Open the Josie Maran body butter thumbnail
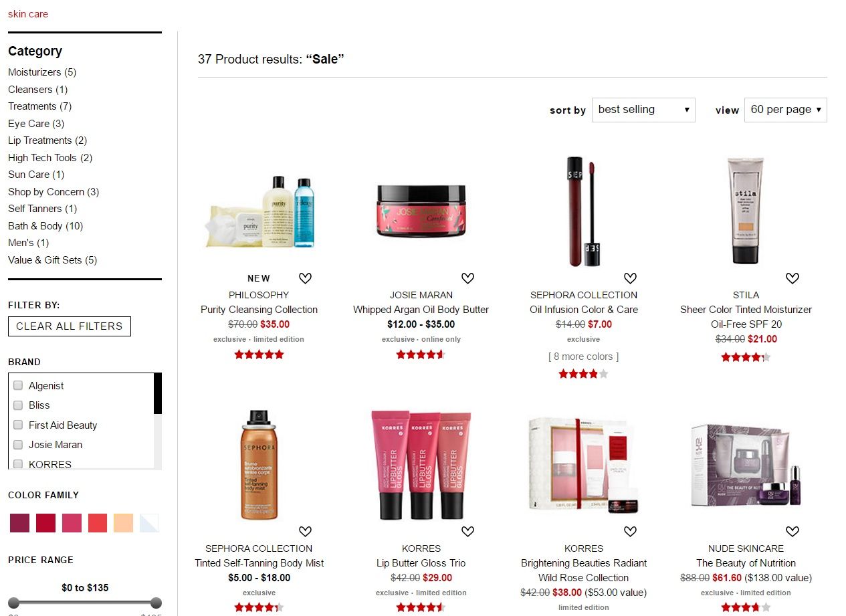The width and height of the screenshot is (846, 616). [x=421, y=210]
